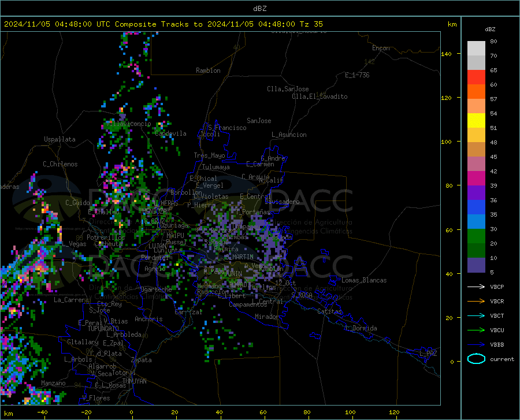Click the 'LUJAN' map label
Screen dimensions: 520x420
(x=157, y=246)
